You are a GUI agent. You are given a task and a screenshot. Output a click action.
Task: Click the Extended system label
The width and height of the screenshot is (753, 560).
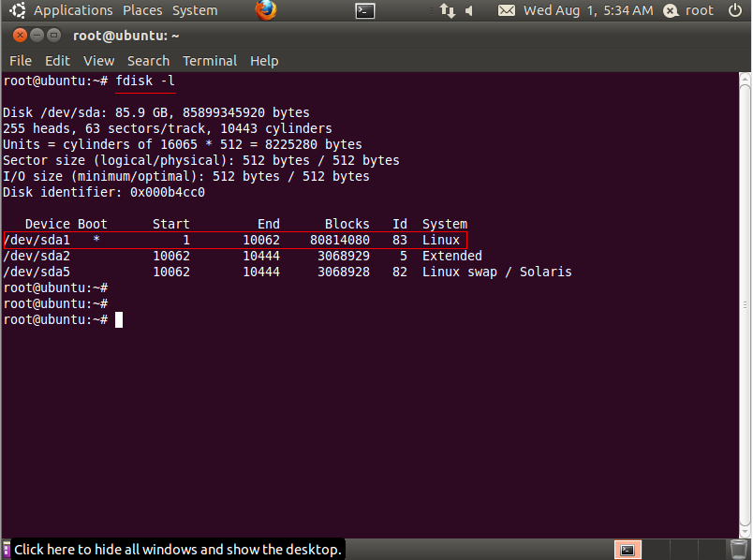pos(452,256)
